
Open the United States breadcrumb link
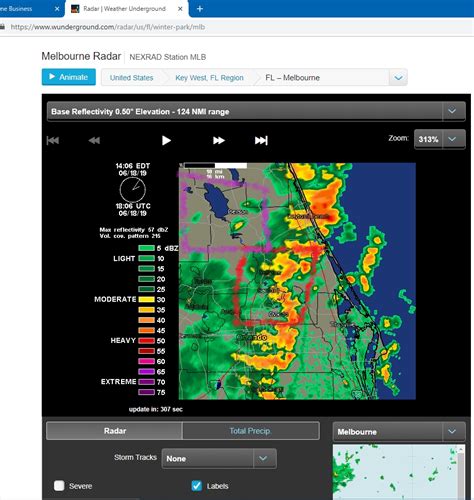click(132, 78)
